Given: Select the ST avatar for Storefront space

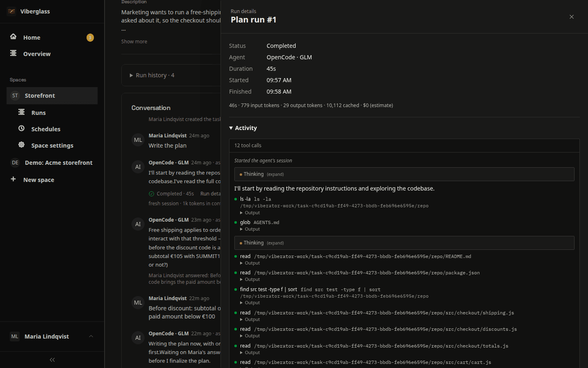Looking at the screenshot, I should pos(15,96).
